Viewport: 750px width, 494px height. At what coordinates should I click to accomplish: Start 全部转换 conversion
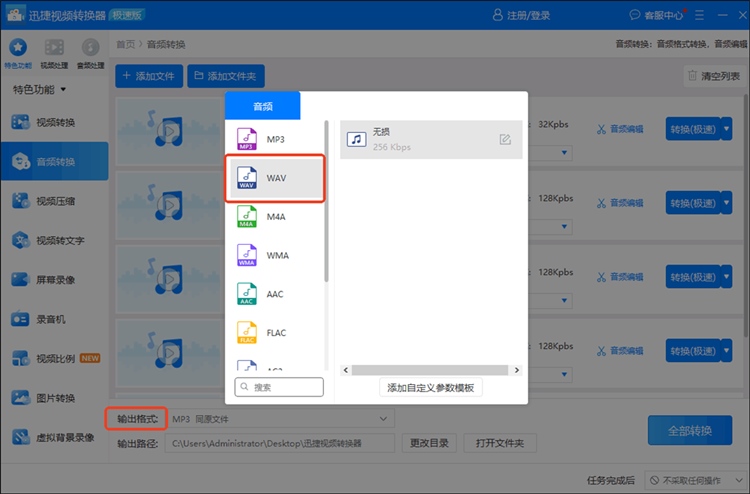coord(690,430)
